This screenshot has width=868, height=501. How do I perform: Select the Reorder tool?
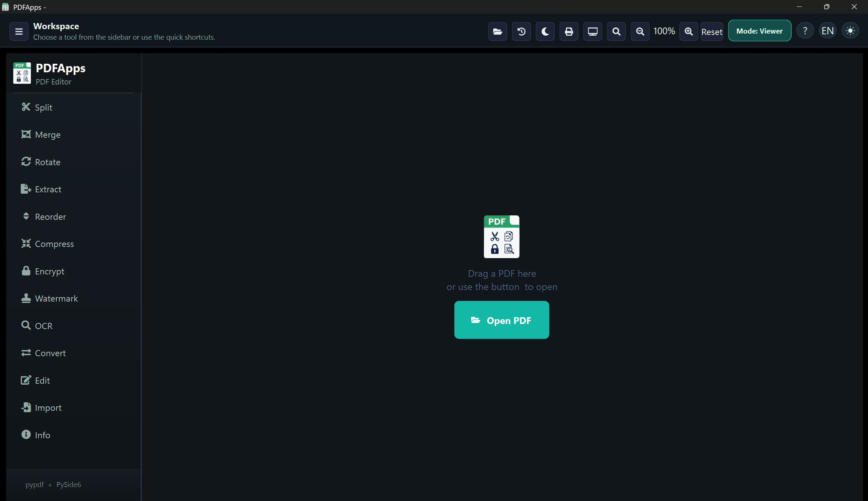74,217
